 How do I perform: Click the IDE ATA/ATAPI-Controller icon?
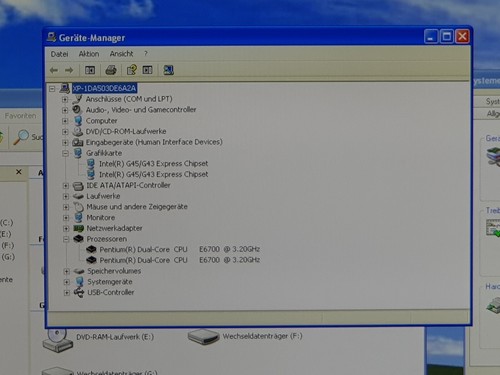78,185
